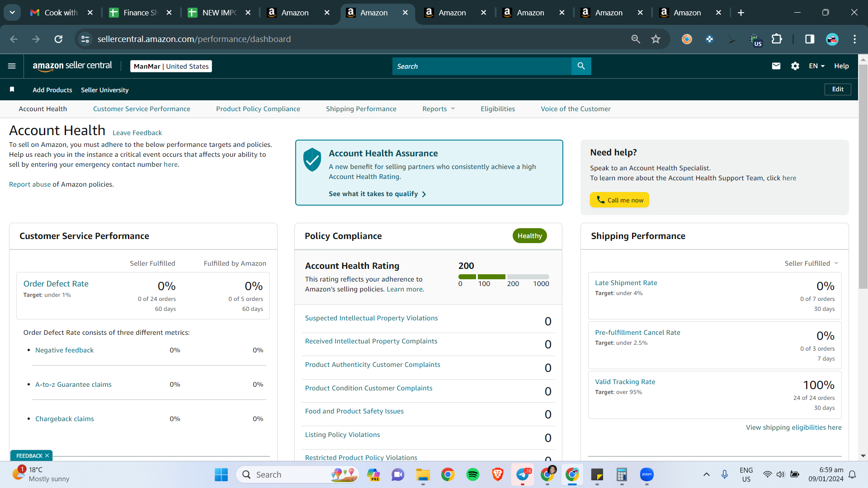Click the amazon seller central logo
868x488 pixels.
[x=72, y=66]
